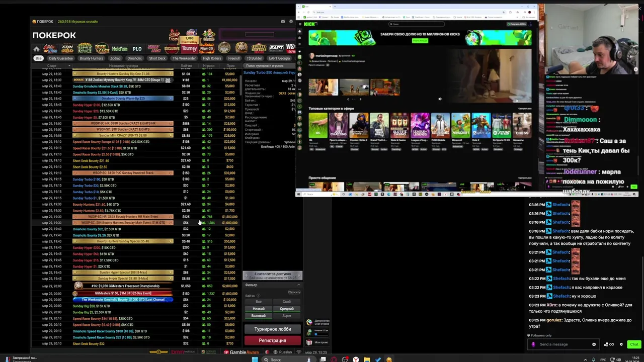Mute the Kick featured stream volume icon

pos(440,99)
